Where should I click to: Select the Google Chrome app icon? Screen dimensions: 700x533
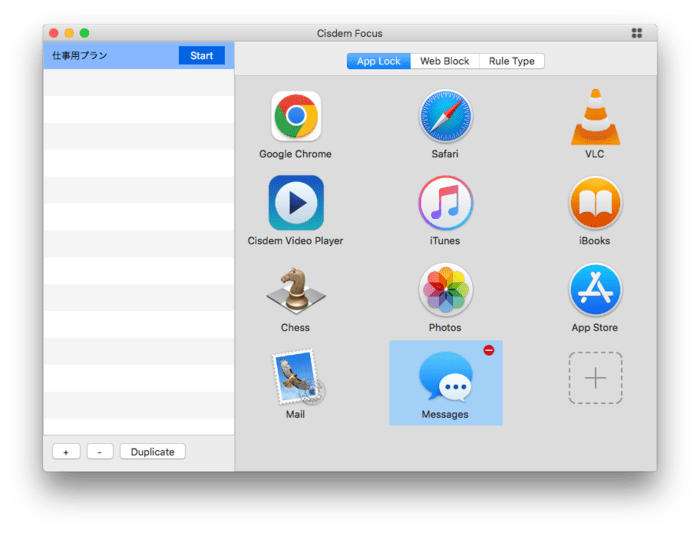tap(296, 117)
